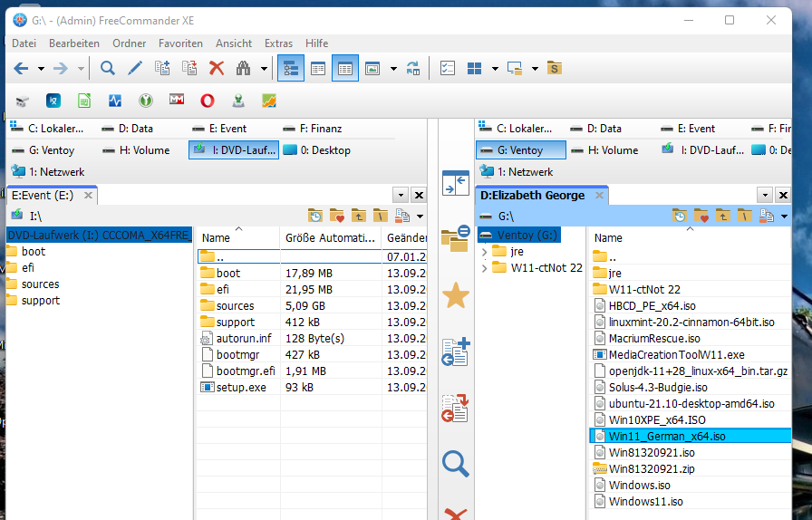Select ubuntu-21.10-desktop-amd64.iso file

[x=691, y=403]
